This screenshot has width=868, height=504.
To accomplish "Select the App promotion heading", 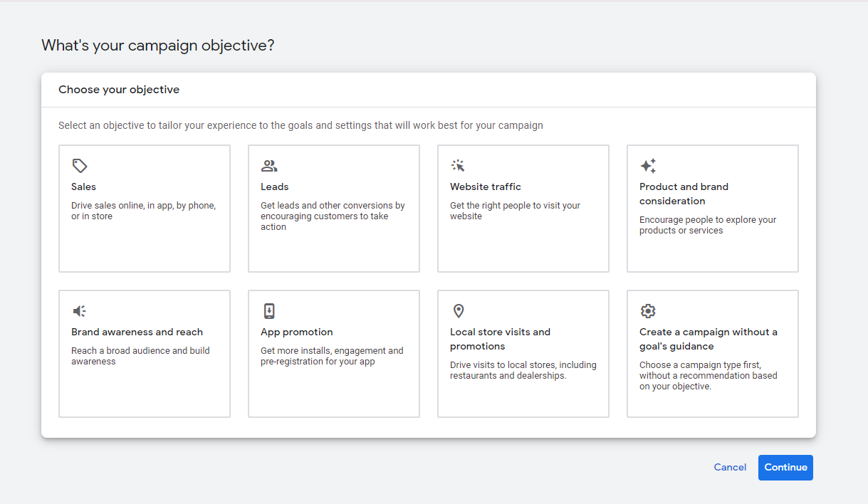I will (296, 332).
